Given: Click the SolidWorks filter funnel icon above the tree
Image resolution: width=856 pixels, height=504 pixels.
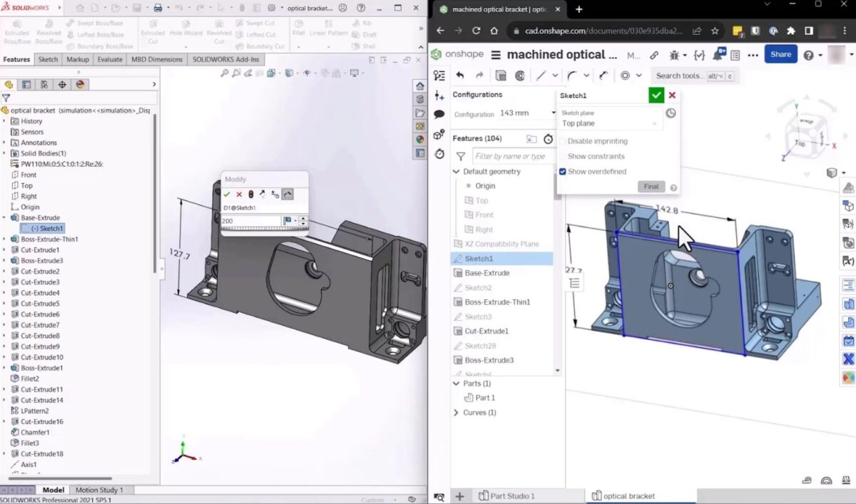Looking at the screenshot, I should click(x=6, y=98).
